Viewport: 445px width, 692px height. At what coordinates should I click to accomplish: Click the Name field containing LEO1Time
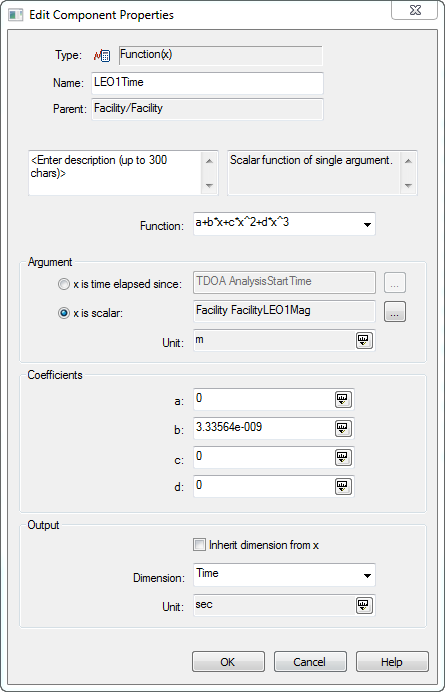point(207,83)
